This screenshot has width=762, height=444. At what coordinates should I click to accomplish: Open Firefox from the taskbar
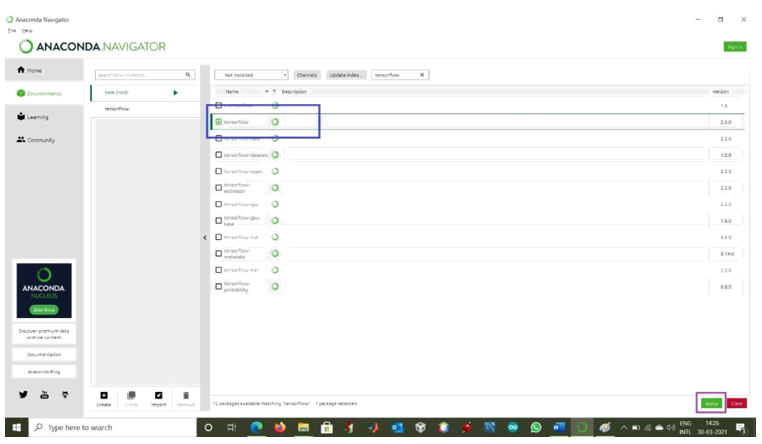tap(280, 427)
